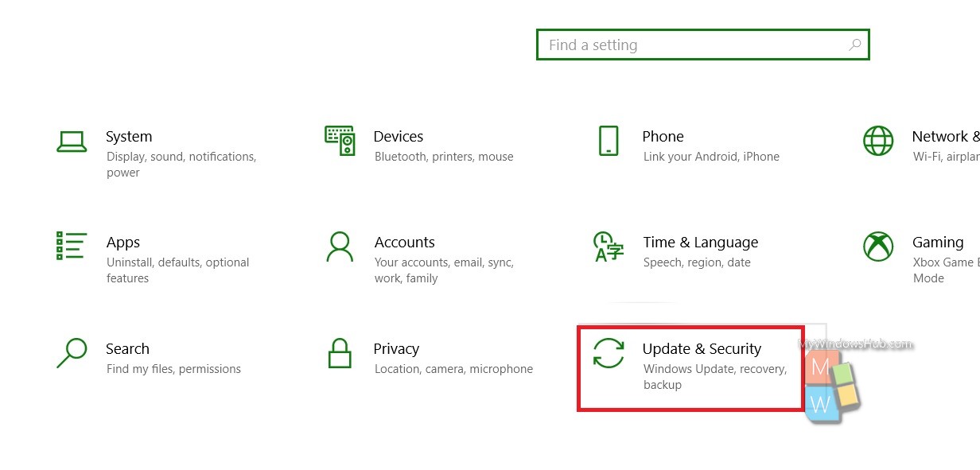Viewport: 980px width, 470px height.
Task: Open the Search magnifier category icon
Action: coord(72,352)
